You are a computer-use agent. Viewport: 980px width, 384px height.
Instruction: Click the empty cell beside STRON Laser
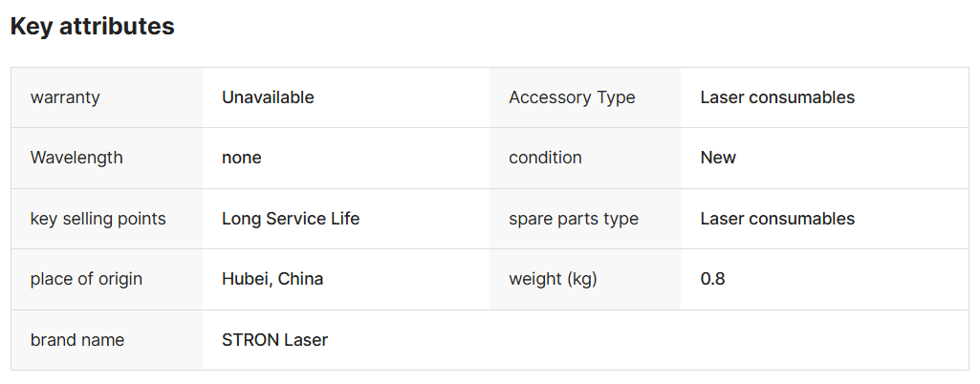tap(730, 340)
